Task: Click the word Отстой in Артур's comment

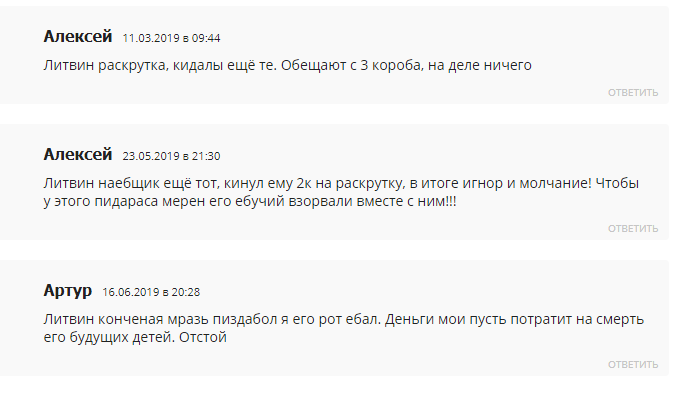Action: tap(203, 337)
